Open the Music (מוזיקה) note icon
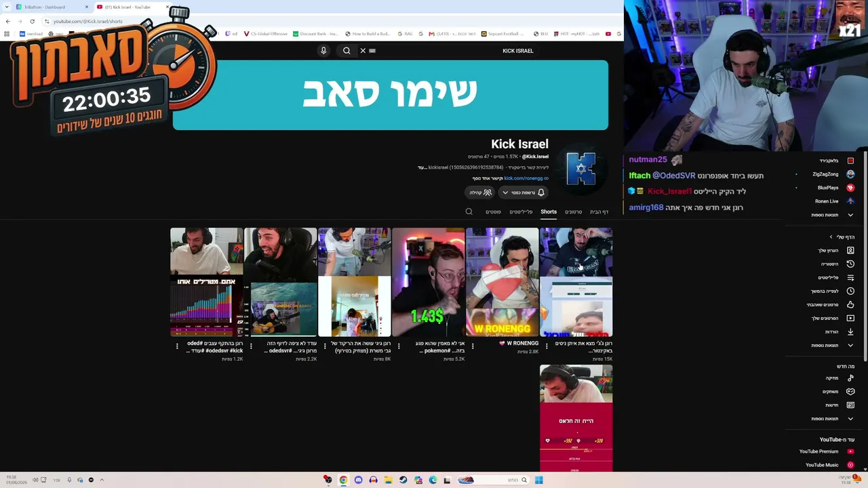 tap(850, 378)
